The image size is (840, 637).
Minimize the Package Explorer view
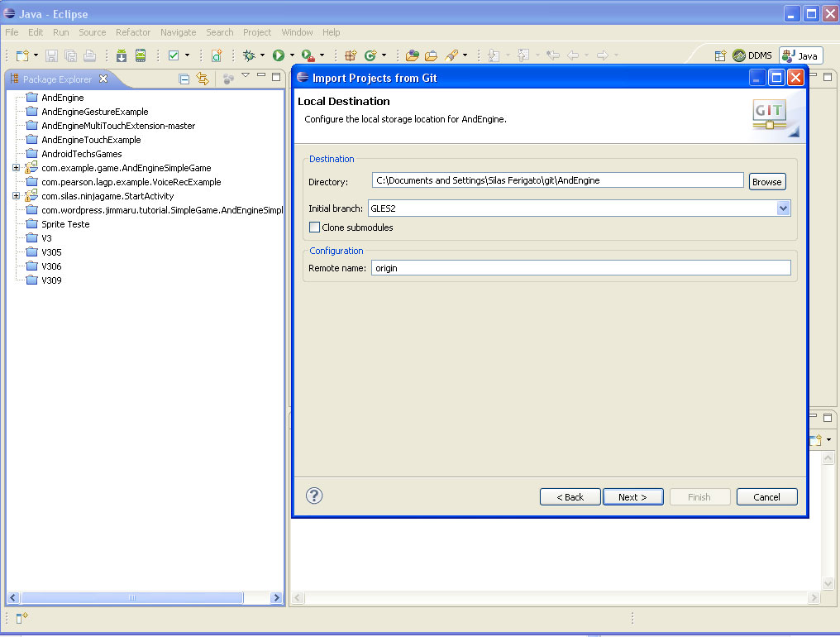[261, 75]
